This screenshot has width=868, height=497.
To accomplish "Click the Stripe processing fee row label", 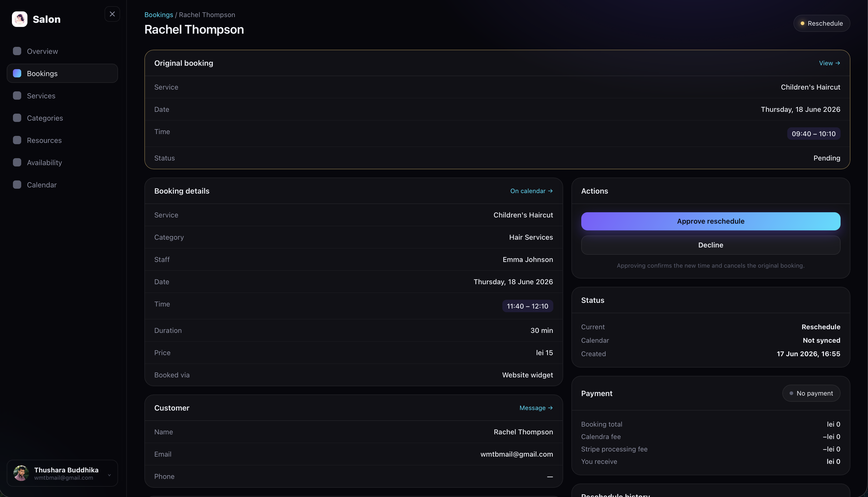I will click(x=614, y=449).
